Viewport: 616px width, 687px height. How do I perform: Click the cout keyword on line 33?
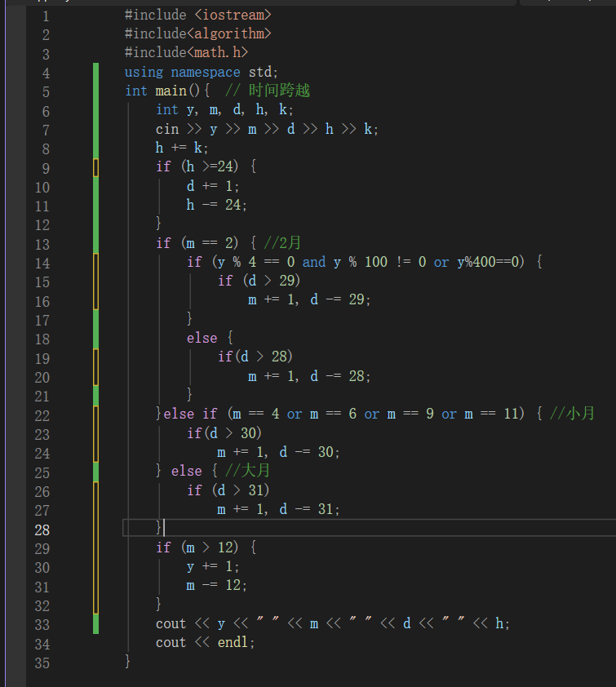[x=171, y=624]
